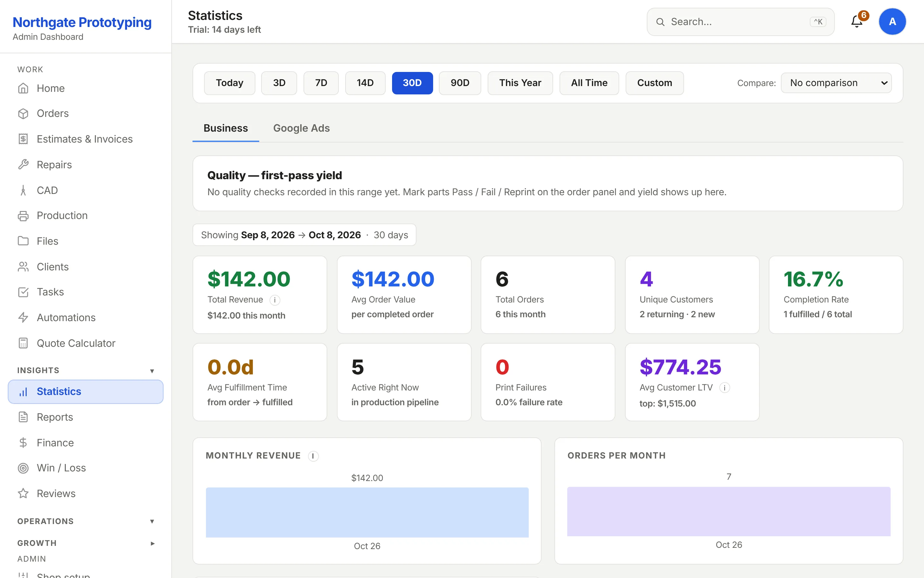
Task: Click the Print Failures card
Action: [548, 382]
